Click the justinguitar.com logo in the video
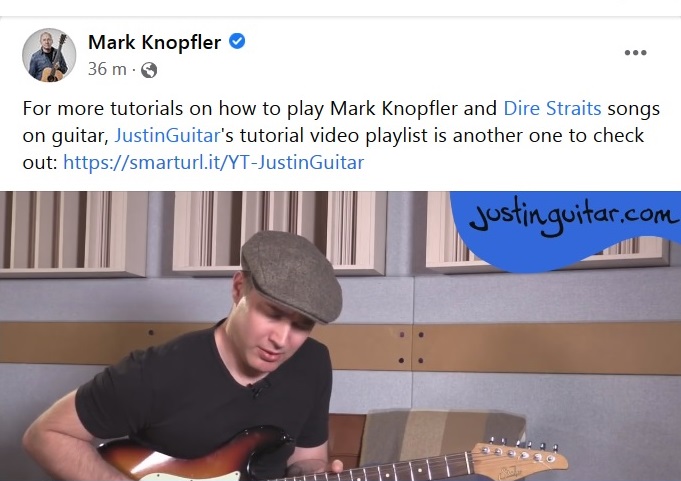Viewport: 681px width, 481px height. (572, 216)
